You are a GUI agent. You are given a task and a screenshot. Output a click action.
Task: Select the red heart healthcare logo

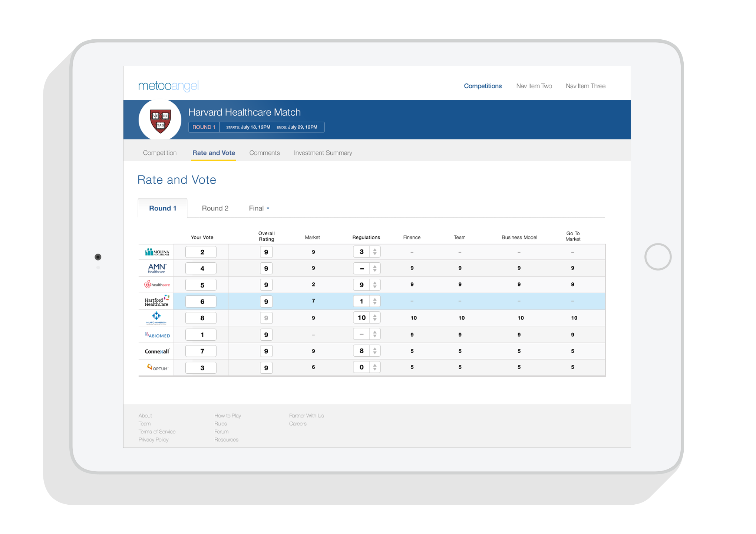click(x=156, y=285)
